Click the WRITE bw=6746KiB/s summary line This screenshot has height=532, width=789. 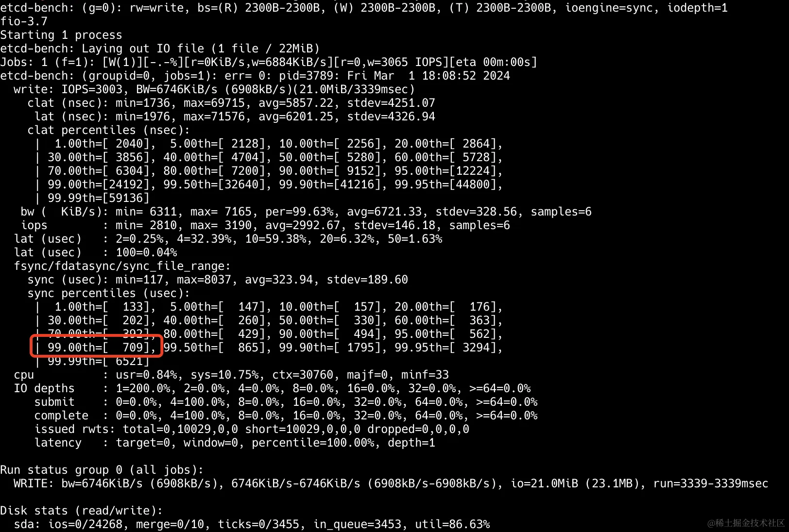[391, 483]
